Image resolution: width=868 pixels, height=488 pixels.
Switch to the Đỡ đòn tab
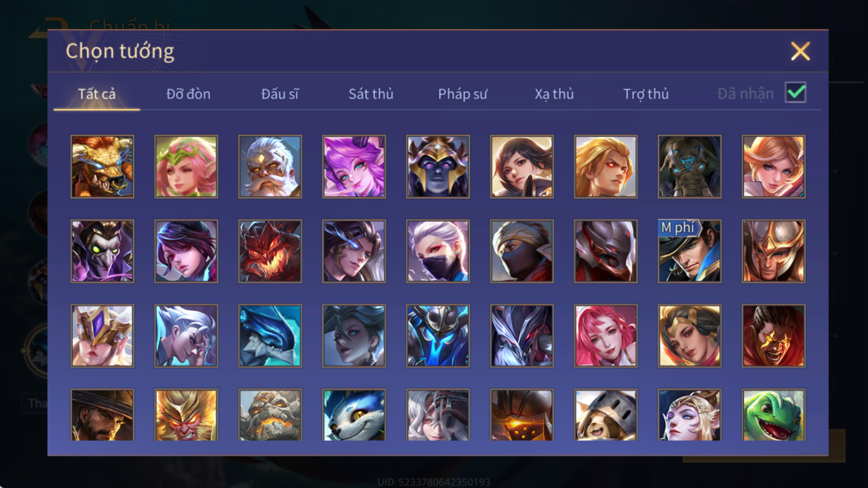click(188, 94)
